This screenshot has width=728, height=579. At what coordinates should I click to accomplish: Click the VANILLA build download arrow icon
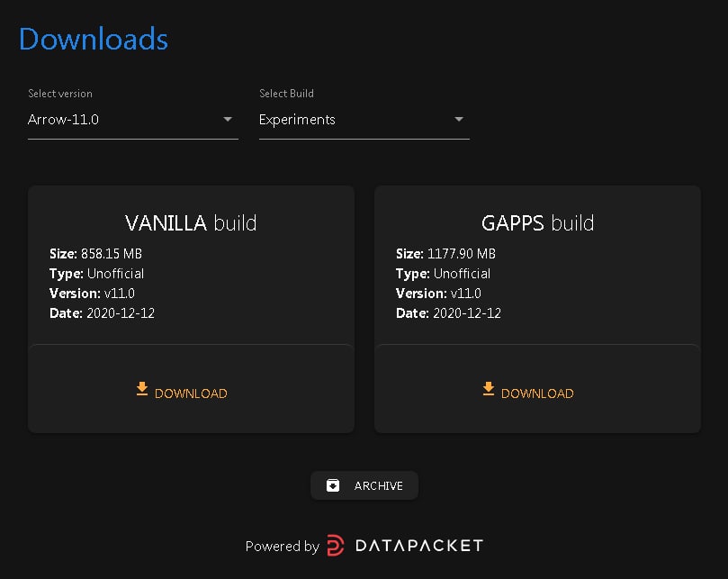click(142, 389)
